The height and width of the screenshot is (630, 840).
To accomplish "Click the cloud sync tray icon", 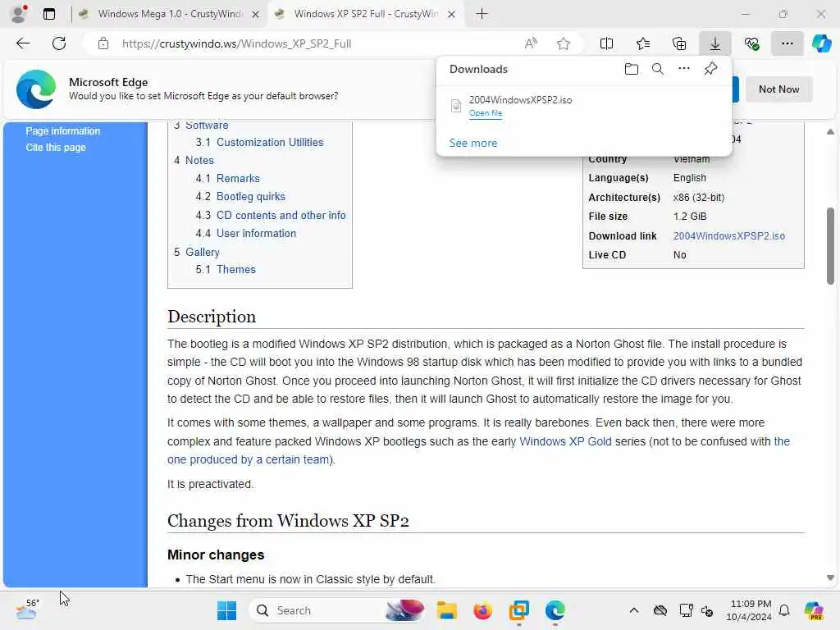I will (660, 610).
